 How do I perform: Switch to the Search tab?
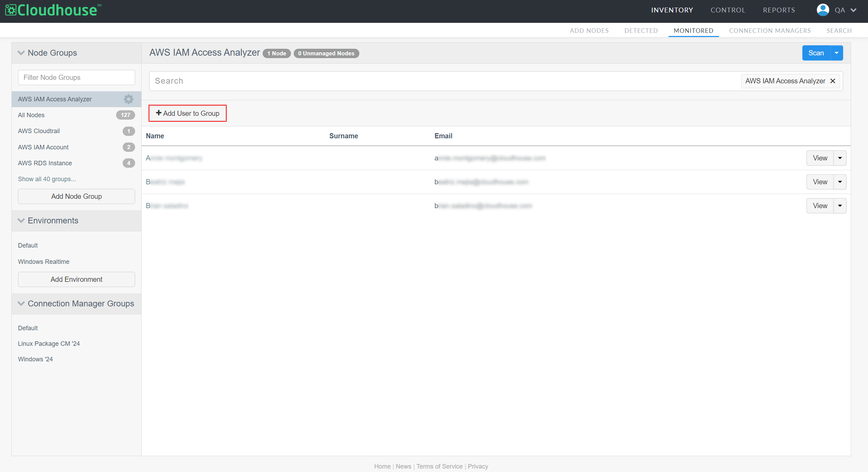pyautogui.click(x=839, y=30)
